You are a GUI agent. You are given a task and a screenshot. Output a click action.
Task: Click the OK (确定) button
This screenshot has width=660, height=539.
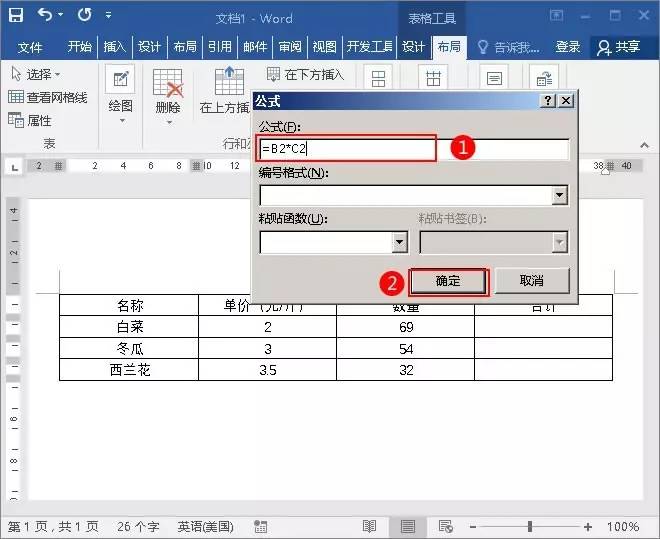tap(448, 281)
